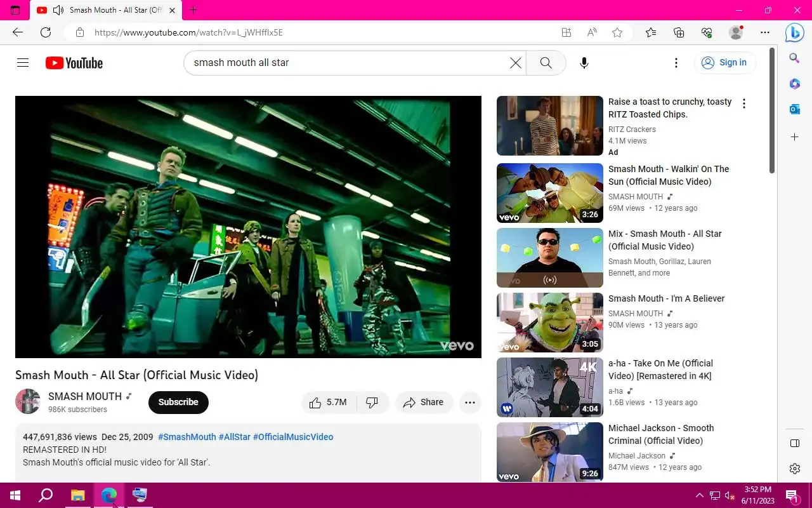Open the apps icon in address bar

pyautogui.click(x=566, y=32)
